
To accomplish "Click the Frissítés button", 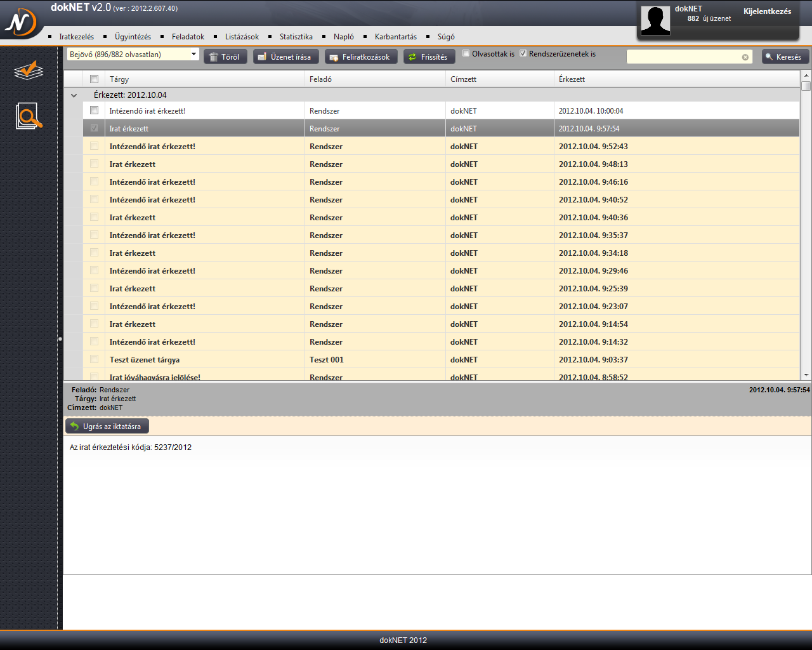I will click(429, 57).
